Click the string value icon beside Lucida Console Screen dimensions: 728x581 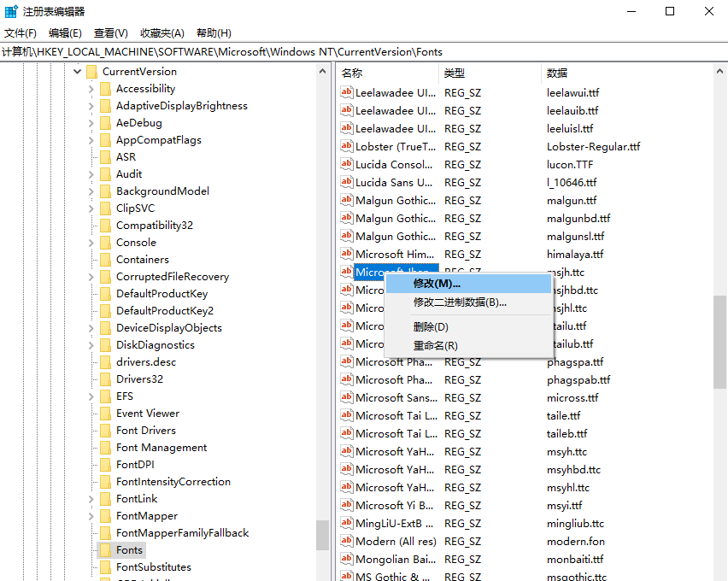(x=346, y=164)
